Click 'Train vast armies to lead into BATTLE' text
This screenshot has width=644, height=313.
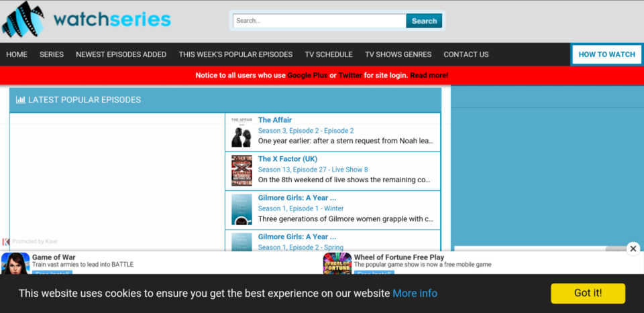pyautogui.click(x=83, y=265)
